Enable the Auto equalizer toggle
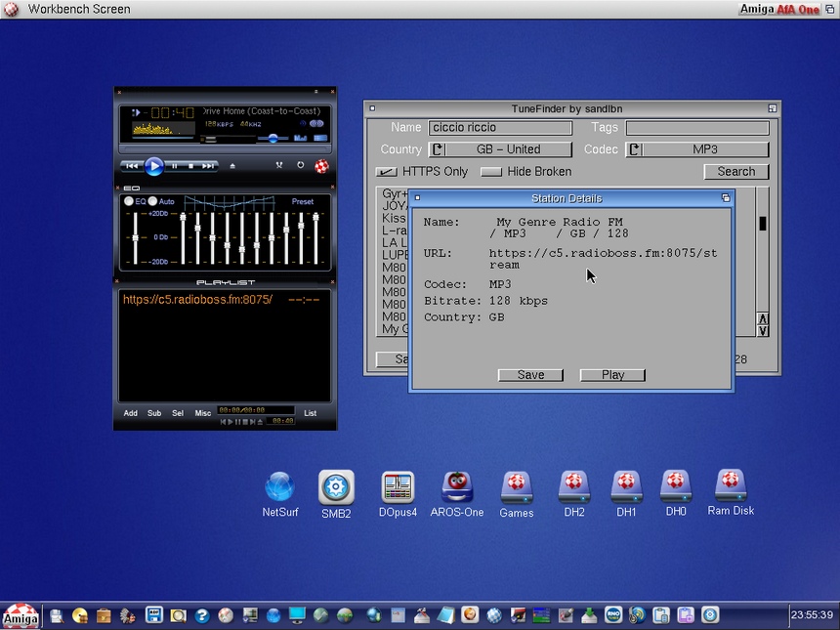This screenshot has width=840, height=630. 152,201
